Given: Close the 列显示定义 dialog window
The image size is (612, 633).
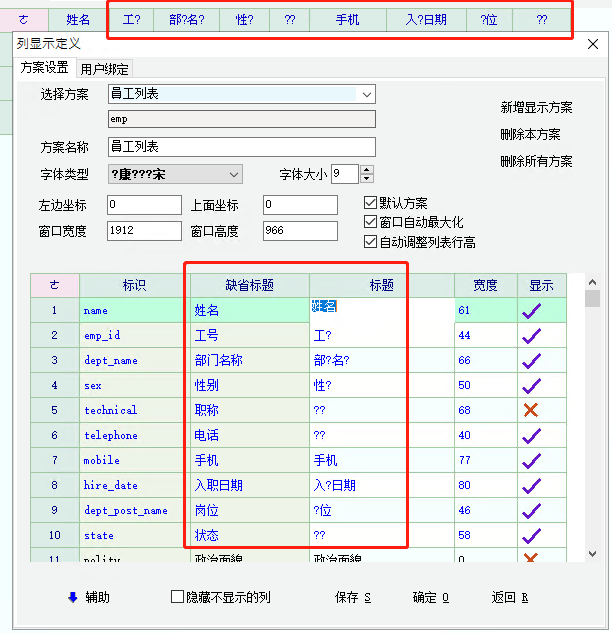Looking at the screenshot, I should tap(593, 44).
